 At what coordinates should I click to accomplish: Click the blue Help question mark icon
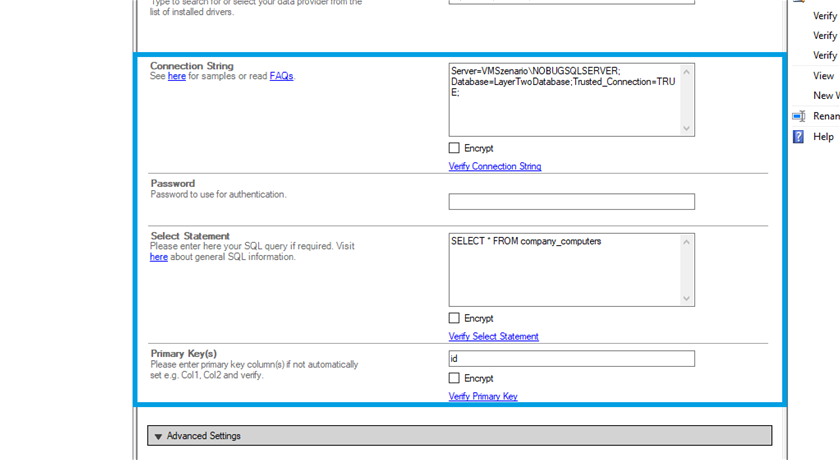(x=798, y=137)
